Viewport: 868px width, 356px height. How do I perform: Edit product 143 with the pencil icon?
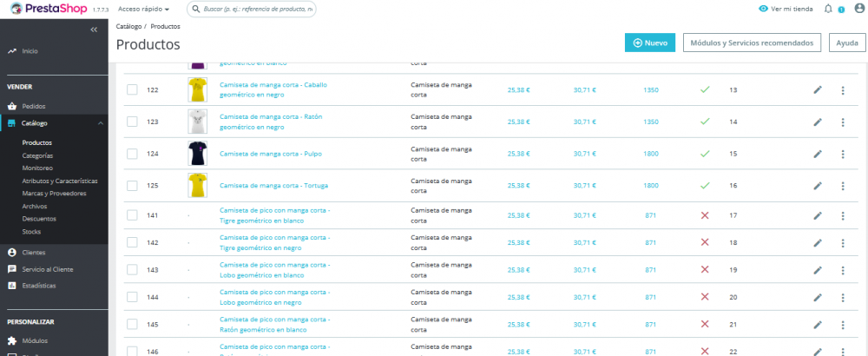pyautogui.click(x=818, y=270)
